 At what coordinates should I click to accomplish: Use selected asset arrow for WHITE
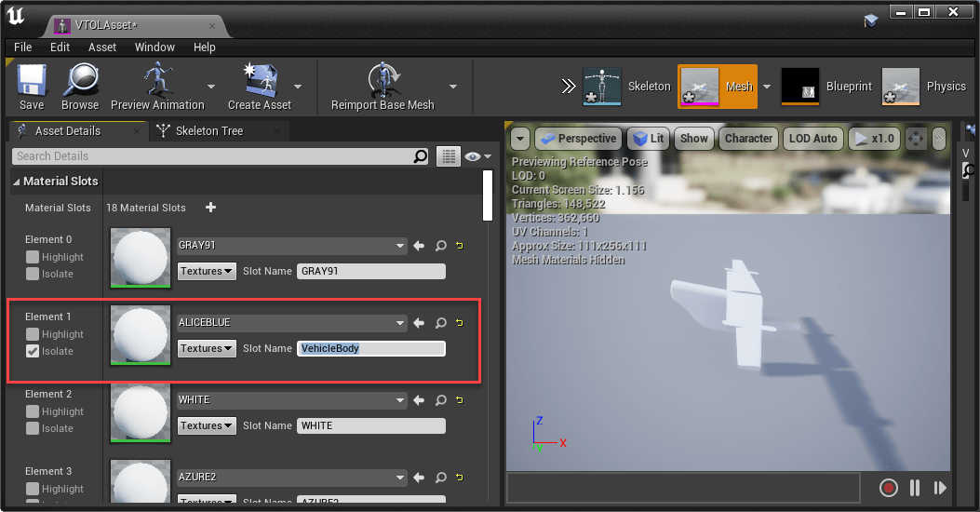click(419, 400)
